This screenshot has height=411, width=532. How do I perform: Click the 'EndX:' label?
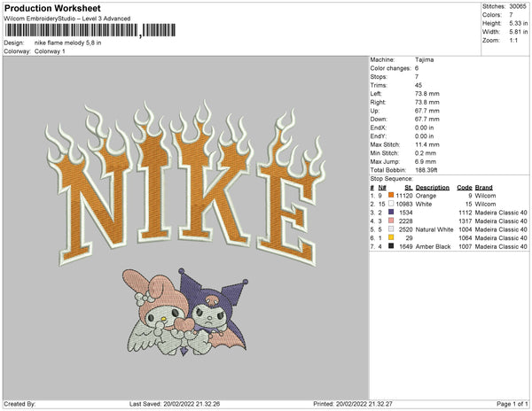[379, 128]
